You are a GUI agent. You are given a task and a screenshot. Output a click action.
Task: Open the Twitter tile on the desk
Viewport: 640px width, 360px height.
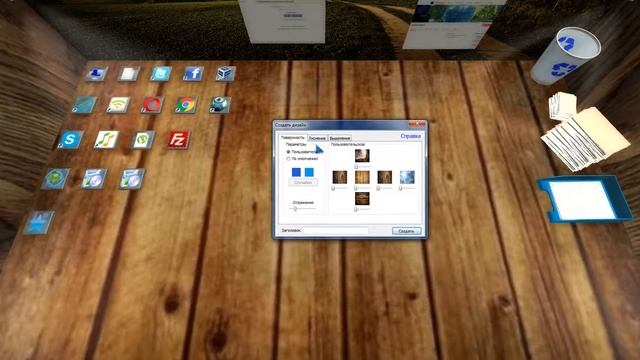tap(160, 74)
